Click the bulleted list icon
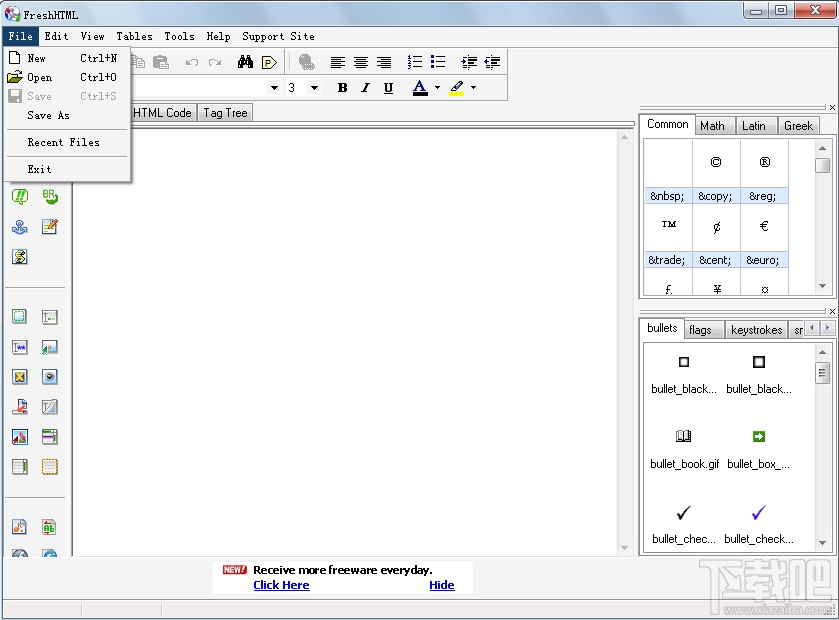The image size is (839, 620). tap(438, 62)
